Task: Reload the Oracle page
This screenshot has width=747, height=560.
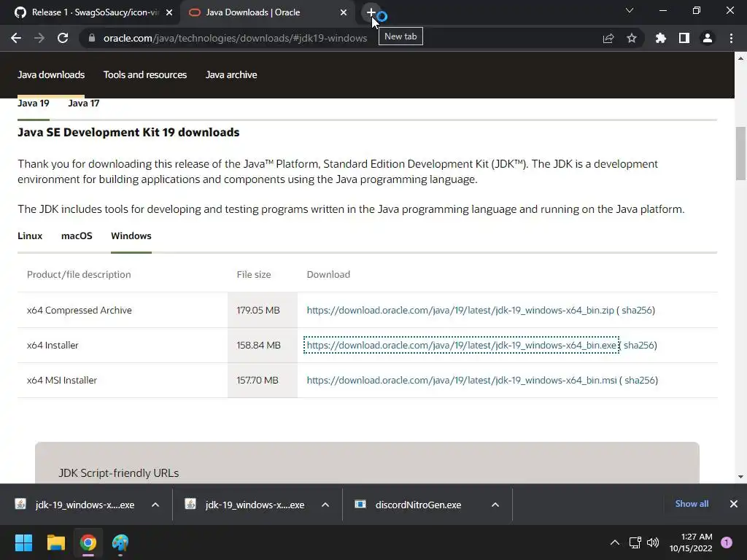Action: coord(63,38)
